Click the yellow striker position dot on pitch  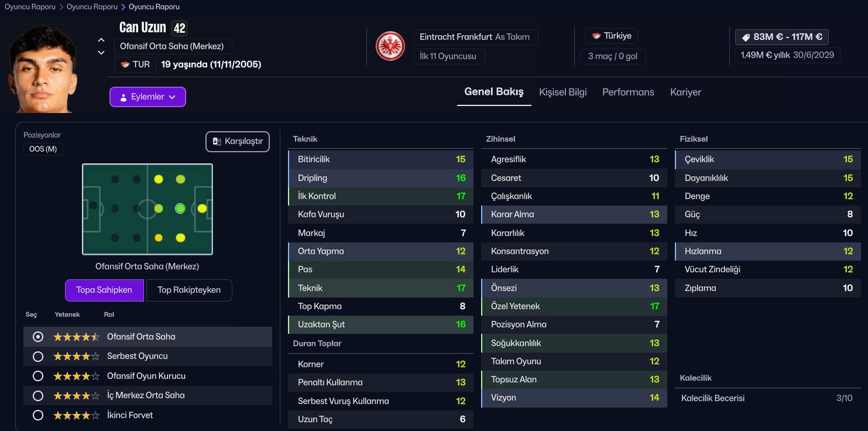[202, 208]
